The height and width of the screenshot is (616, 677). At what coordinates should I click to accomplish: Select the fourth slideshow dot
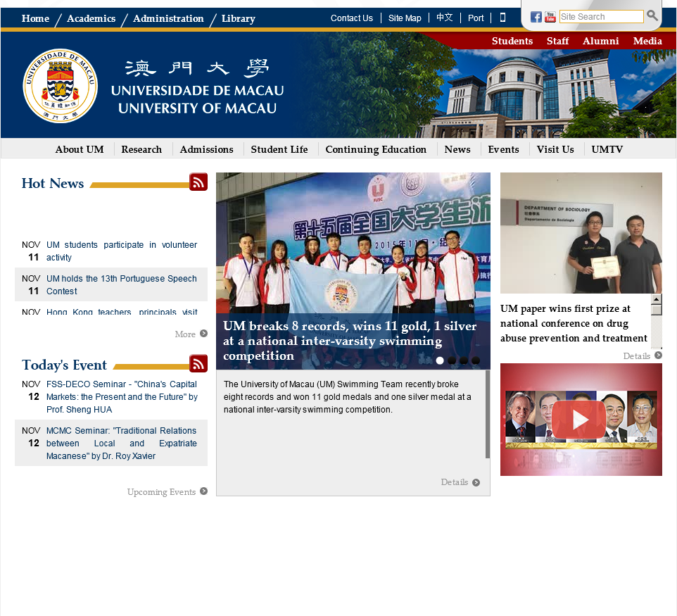(x=476, y=360)
